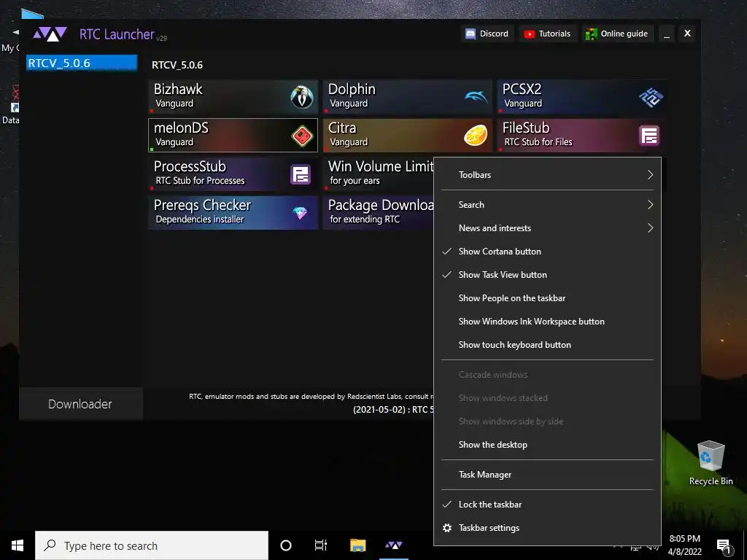The width and height of the screenshot is (747, 560).
Task: Click the Type here to search box
Action: coord(152,545)
